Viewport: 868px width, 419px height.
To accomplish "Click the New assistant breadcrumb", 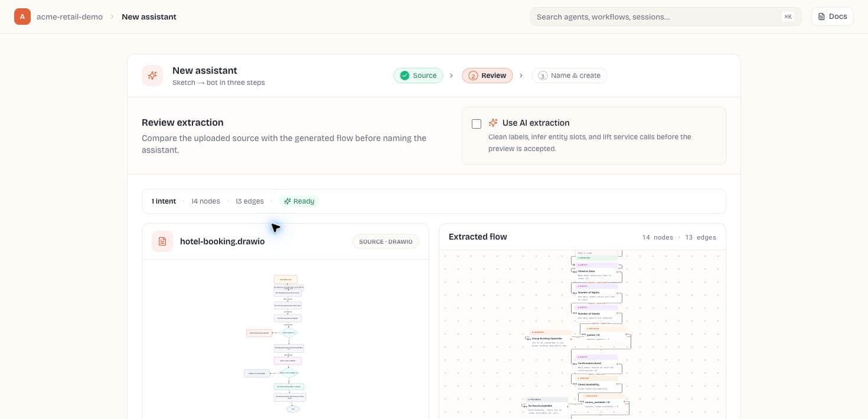I will click(x=149, y=17).
